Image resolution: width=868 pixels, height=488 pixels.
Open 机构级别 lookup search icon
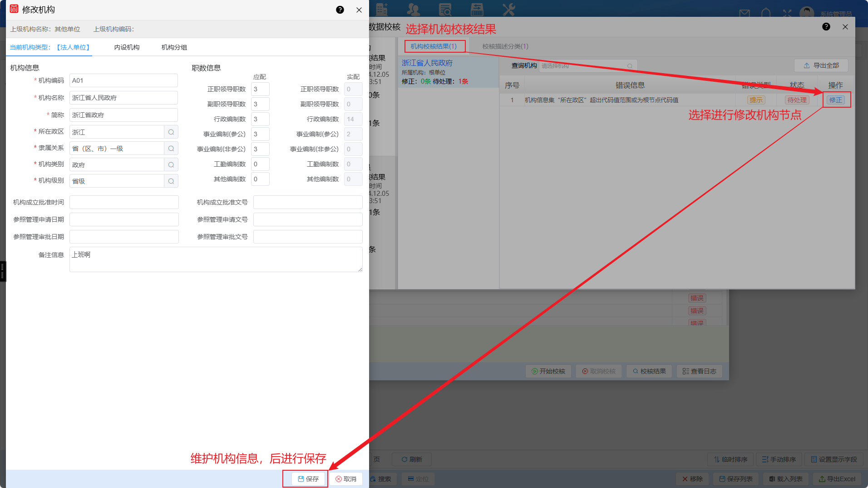pos(171,181)
